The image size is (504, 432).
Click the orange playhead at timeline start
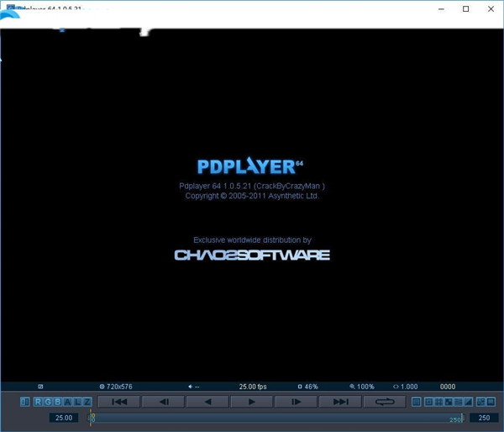pyautogui.click(x=91, y=418)
